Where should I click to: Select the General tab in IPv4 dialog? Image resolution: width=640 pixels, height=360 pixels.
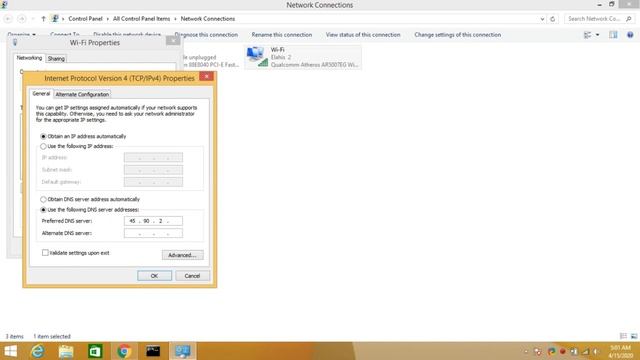pos(41,94)
